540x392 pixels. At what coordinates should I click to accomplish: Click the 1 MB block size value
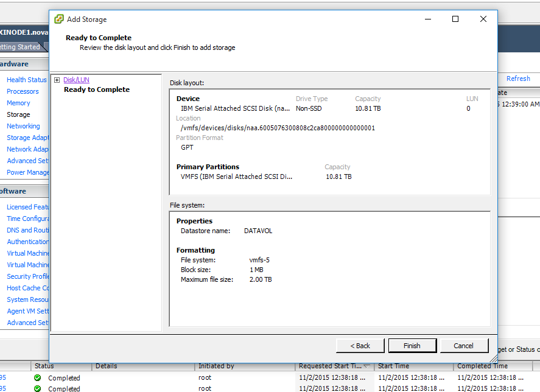pyautogui.click(x=256, y=270)
